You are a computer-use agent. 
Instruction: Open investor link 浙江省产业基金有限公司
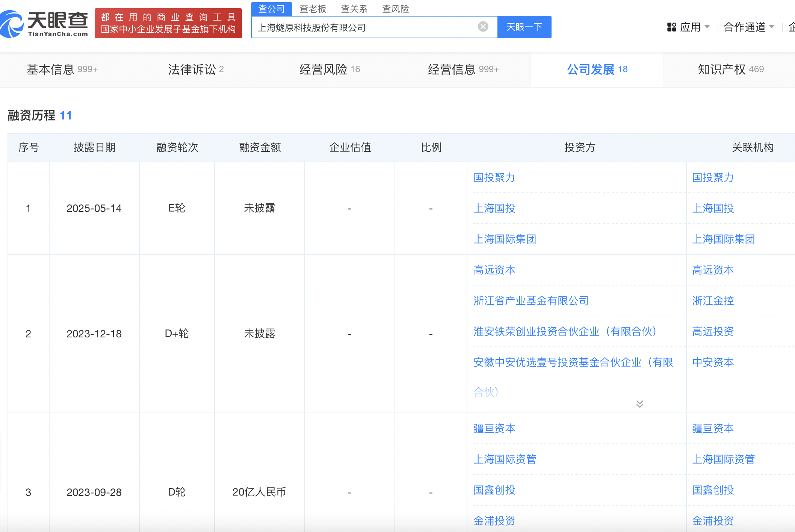click(531, 301)
